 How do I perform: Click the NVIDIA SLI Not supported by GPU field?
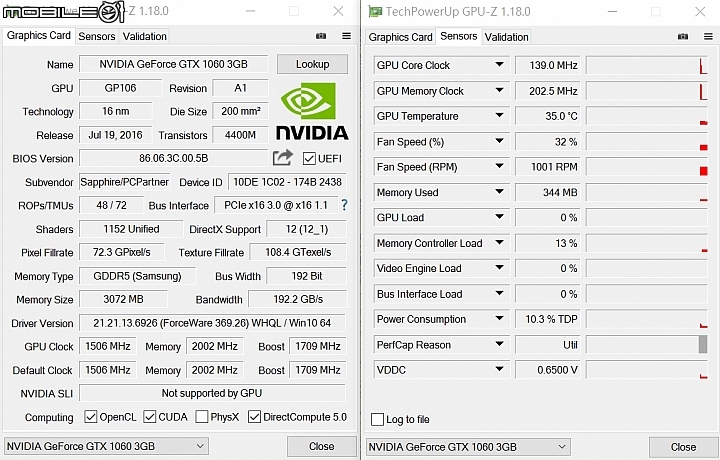212,393
